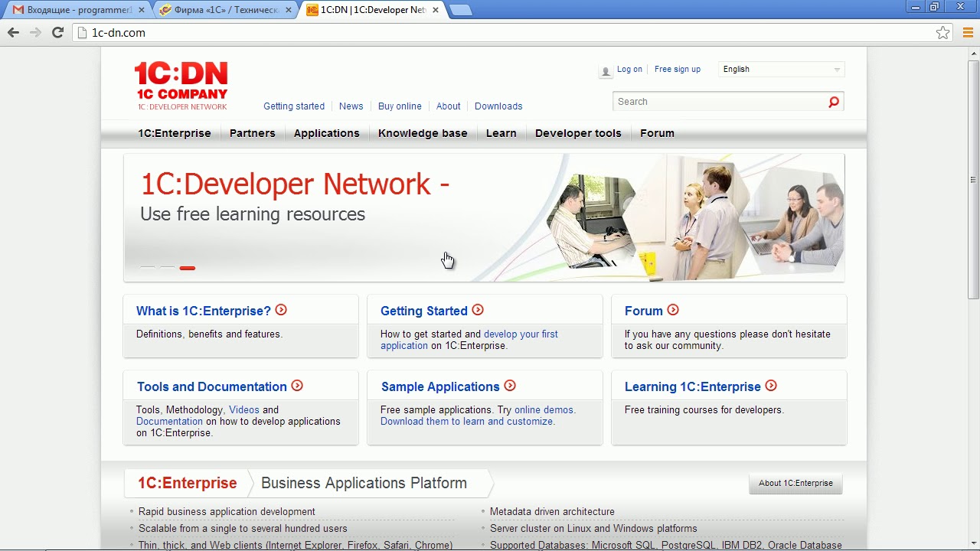Click the Getting started top link

[294, 106]
